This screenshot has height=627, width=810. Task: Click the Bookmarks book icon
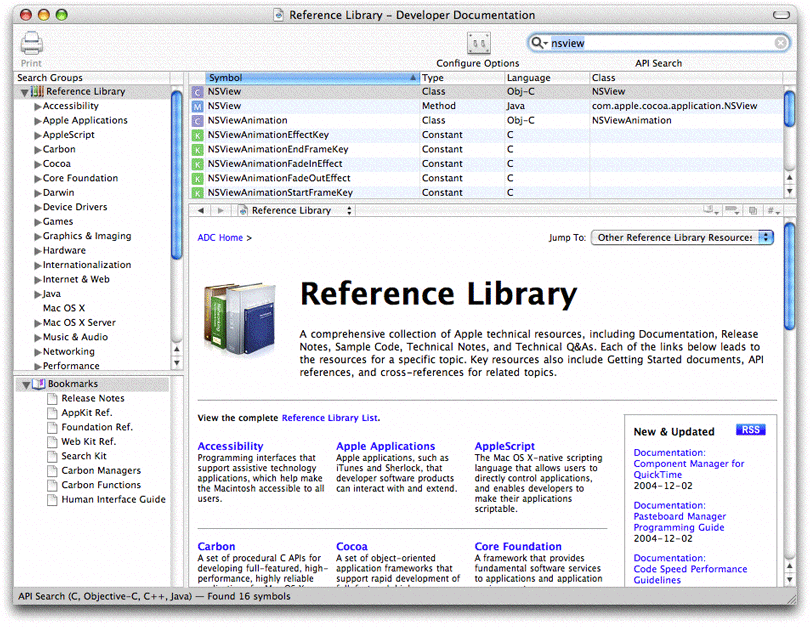38,384
